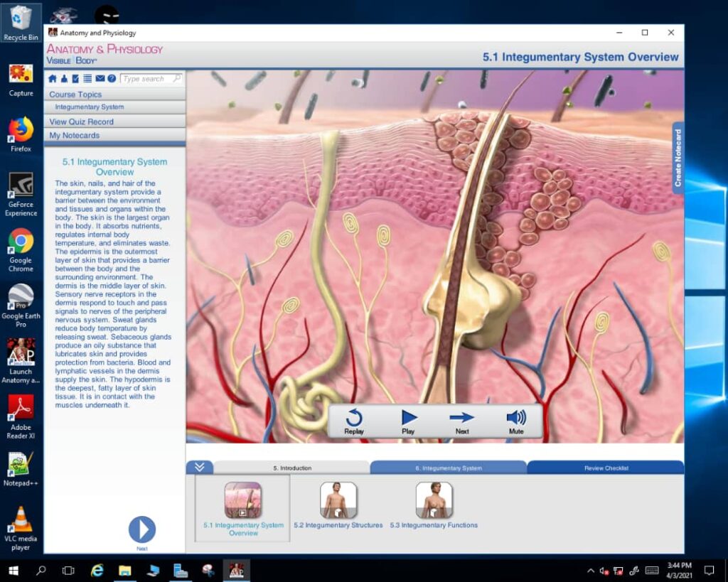Open help with the question mark icon

[x=112, y=79]
